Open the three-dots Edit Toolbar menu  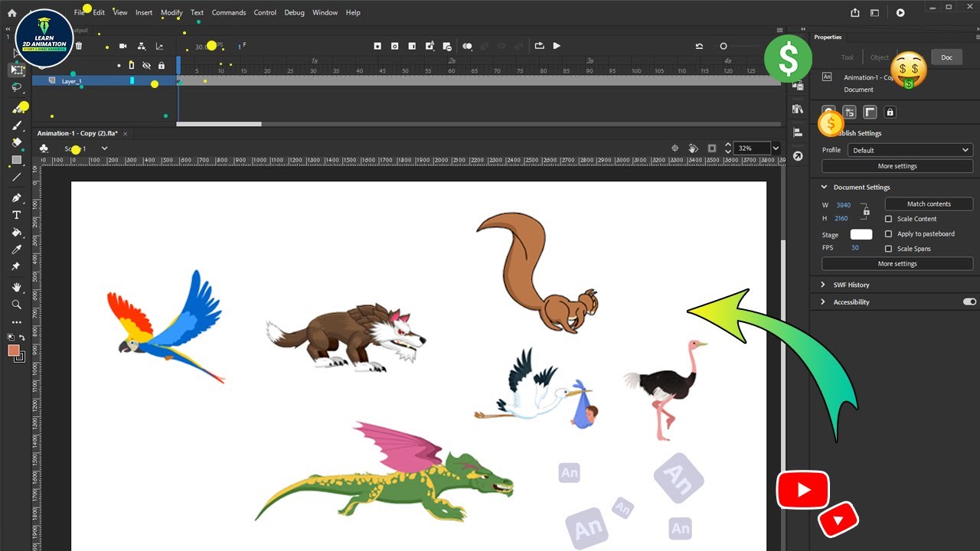(x=17, y=322)
